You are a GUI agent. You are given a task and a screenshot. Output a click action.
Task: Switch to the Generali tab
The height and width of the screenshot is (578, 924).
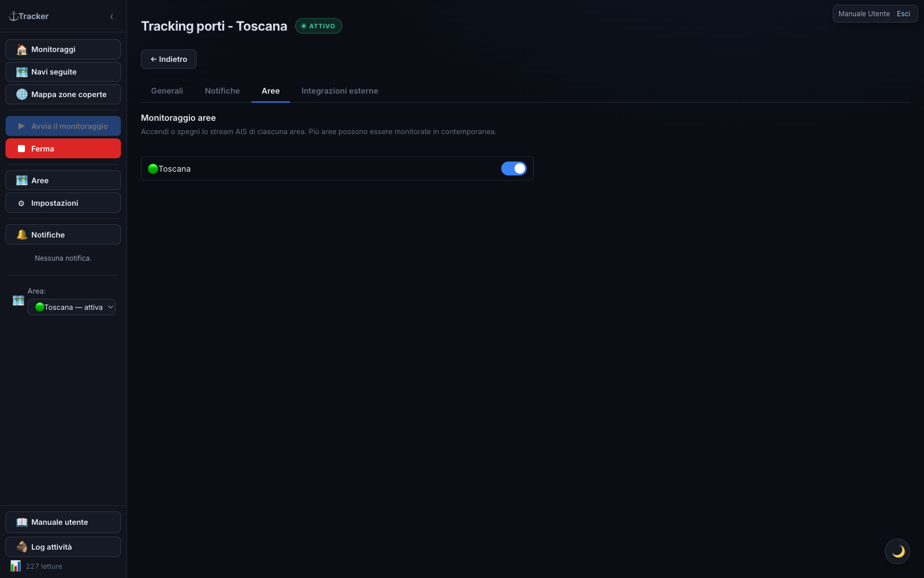[167, 91]
